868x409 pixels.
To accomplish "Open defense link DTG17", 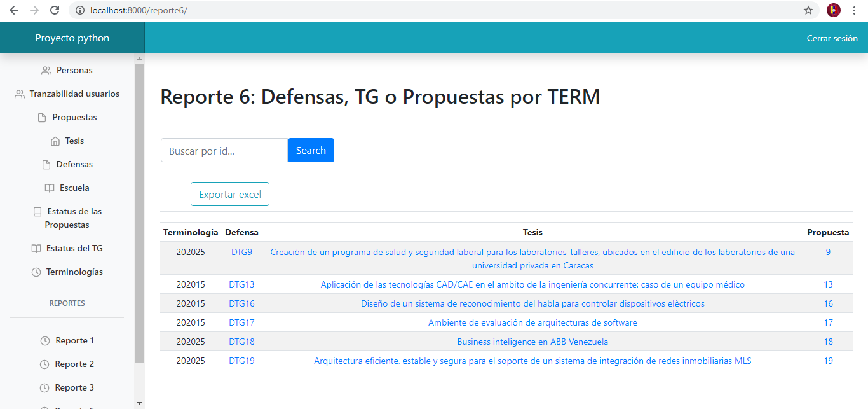I will point(241,322).
